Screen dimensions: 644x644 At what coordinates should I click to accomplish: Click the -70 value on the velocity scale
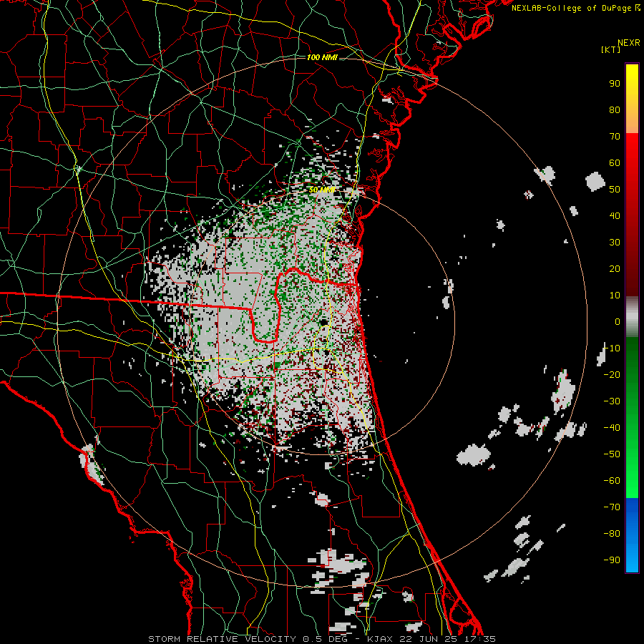click(612, 507)
